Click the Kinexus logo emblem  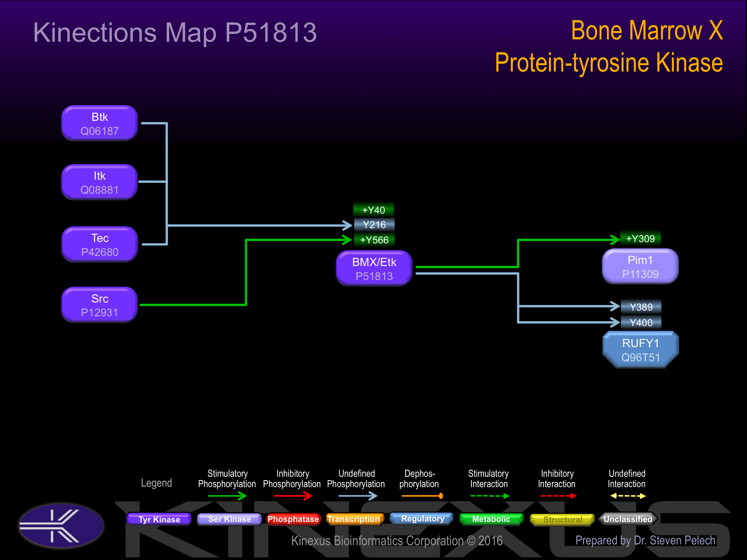61,525
